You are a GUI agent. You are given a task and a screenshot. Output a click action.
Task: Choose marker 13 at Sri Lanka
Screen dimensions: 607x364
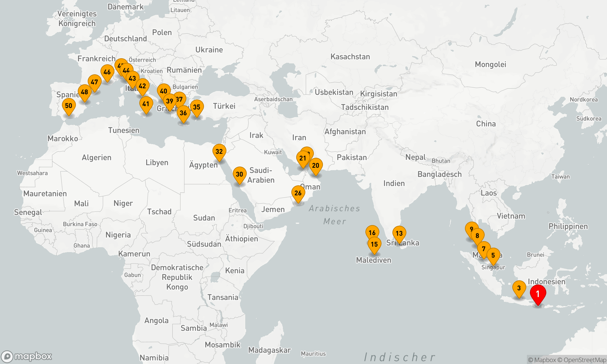coord(399,233)
